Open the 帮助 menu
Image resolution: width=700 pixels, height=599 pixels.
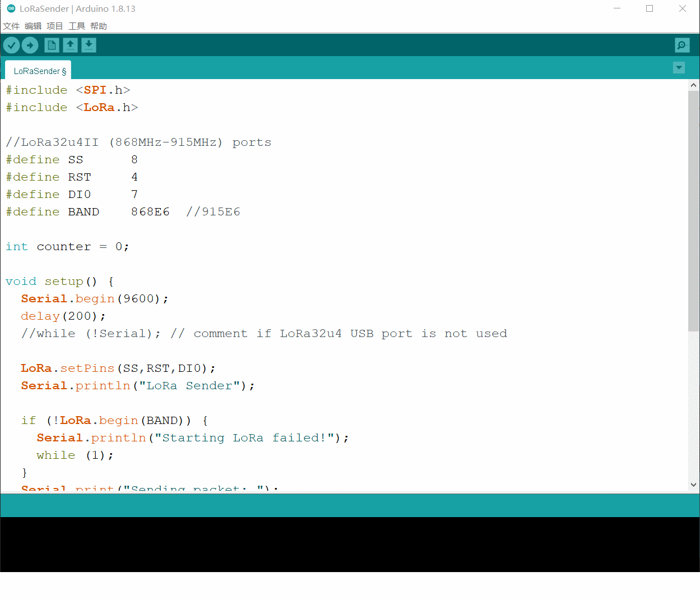(99, 26)
